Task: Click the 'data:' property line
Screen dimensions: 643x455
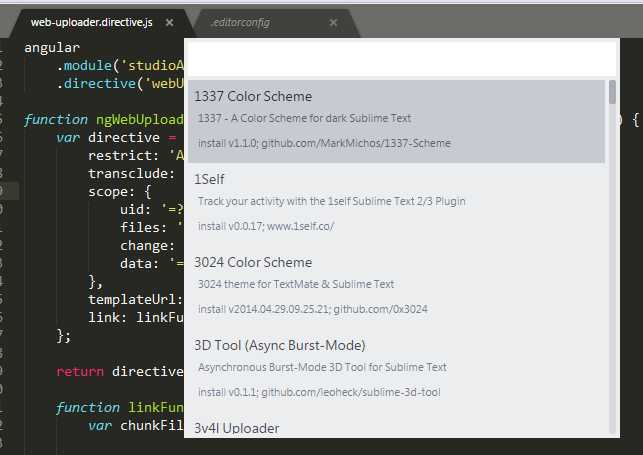Action: [152, 264]
